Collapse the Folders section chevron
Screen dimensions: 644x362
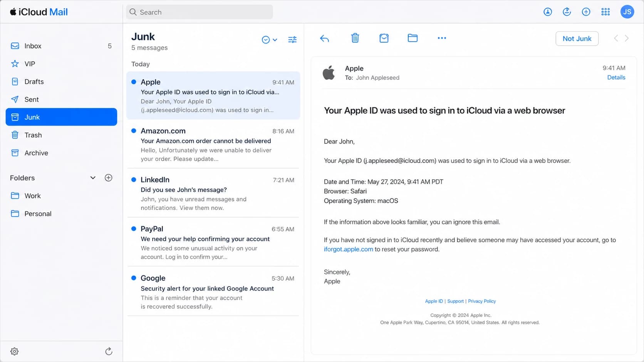click(93, 178)
